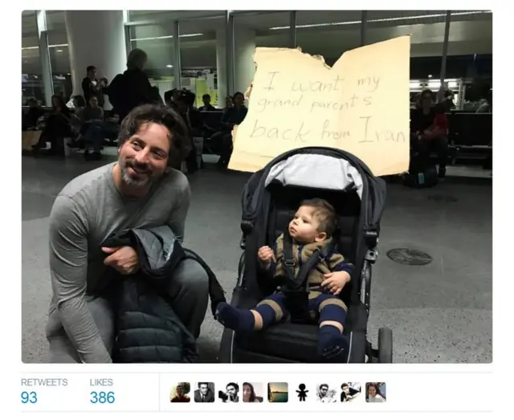This screenshot has height=420, width=514.
Task: Click the LIKES label
Action: pos(101,382)
